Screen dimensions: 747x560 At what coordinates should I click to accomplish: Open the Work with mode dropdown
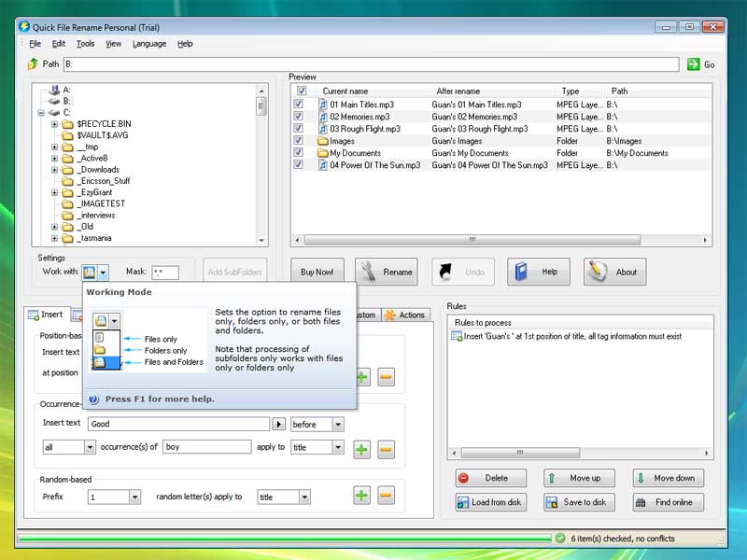pyautogui.click(x=103, y=272)
